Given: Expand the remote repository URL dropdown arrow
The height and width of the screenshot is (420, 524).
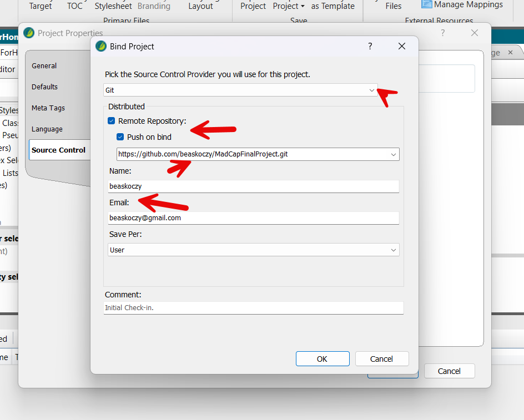Looking at the screenshot, I should [394, 154].
